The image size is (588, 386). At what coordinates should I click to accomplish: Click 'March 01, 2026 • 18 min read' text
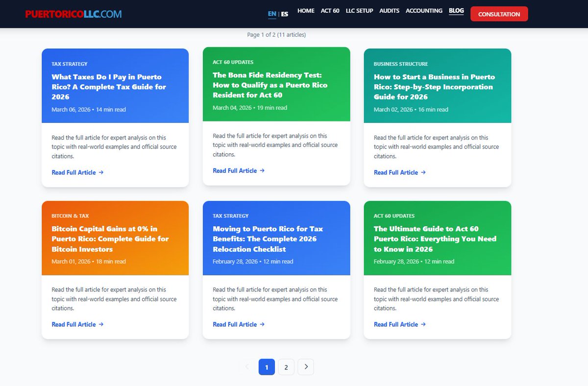89,262
